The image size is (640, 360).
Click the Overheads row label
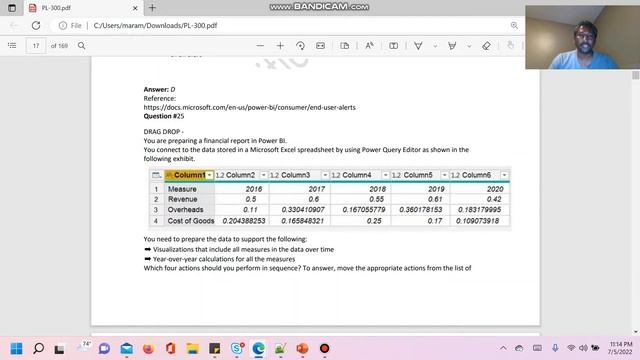pos(185,209)
